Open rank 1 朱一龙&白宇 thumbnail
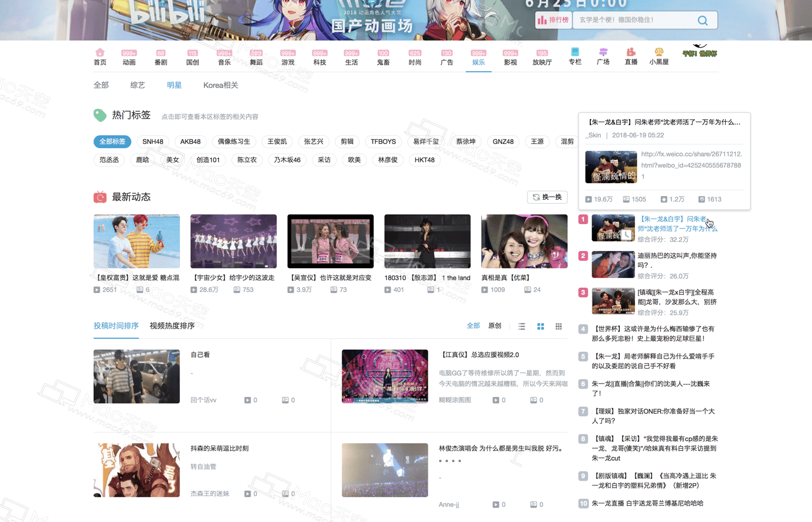 tap(613, 228)
